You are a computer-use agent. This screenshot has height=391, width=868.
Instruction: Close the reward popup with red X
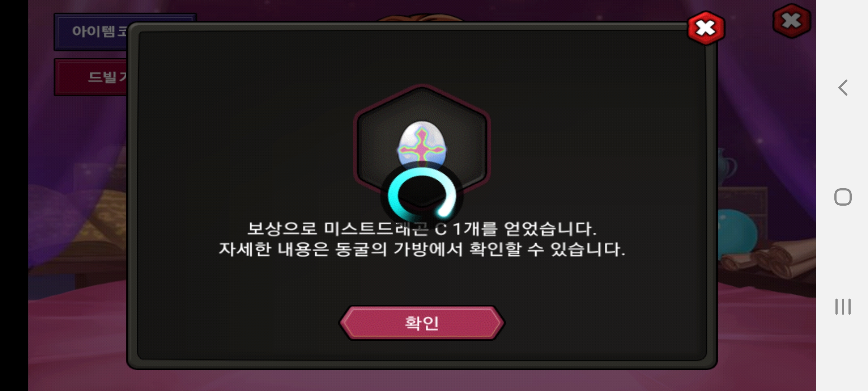point(706,28)
